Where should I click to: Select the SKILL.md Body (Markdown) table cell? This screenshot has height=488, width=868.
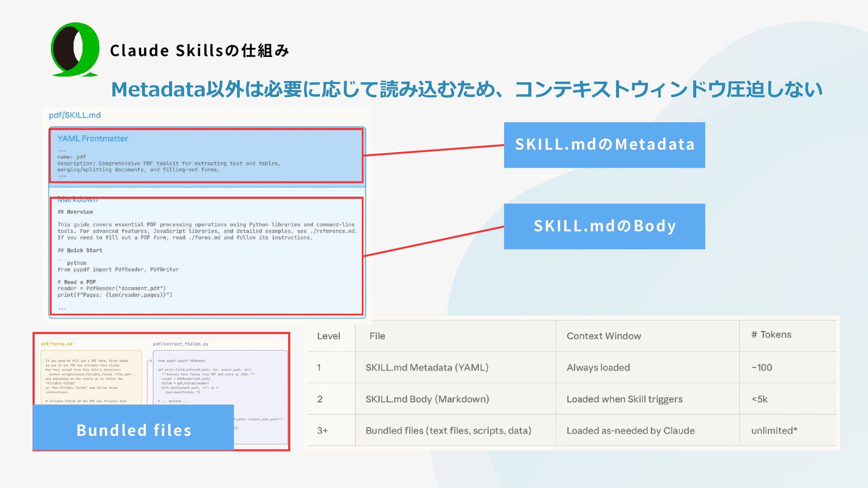(427, 399)
